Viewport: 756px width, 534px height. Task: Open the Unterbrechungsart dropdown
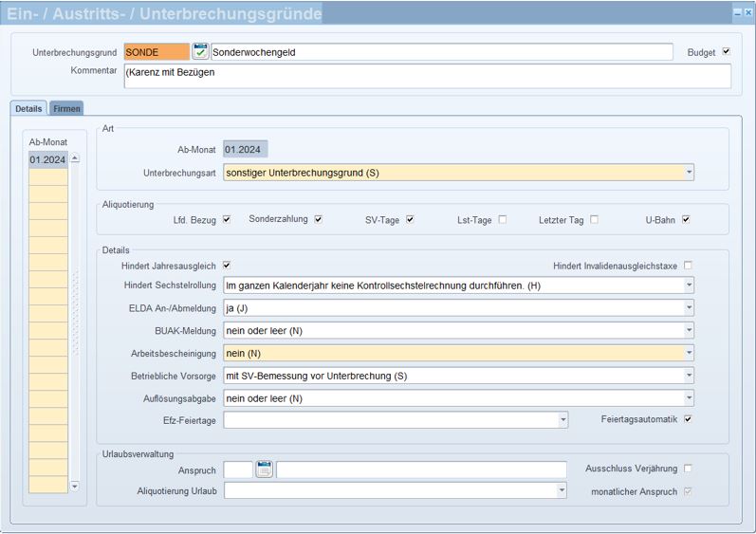[689, 173]
